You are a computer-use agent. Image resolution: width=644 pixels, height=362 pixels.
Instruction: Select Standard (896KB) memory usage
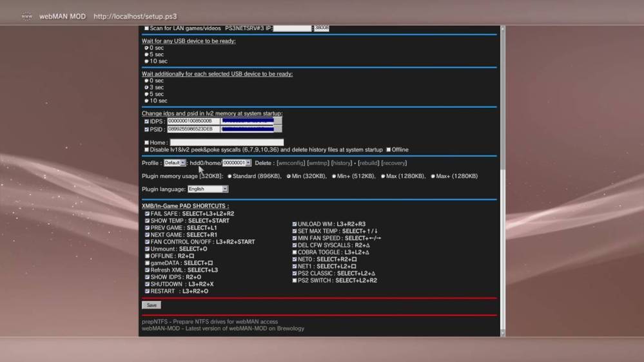coord(229,176)
